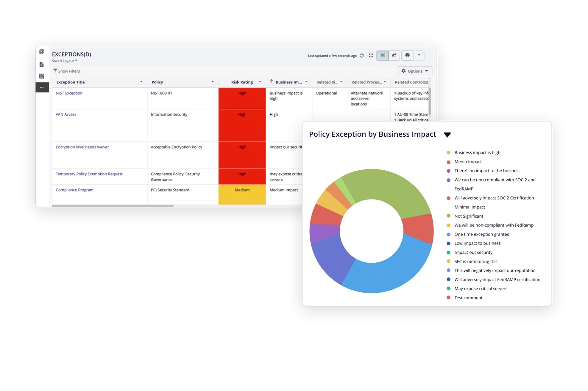Image resolution: width=588 pixels, height=391 pixels.
Task: Open Temporary Policy Exemption Request link
Action: [89, 174]
